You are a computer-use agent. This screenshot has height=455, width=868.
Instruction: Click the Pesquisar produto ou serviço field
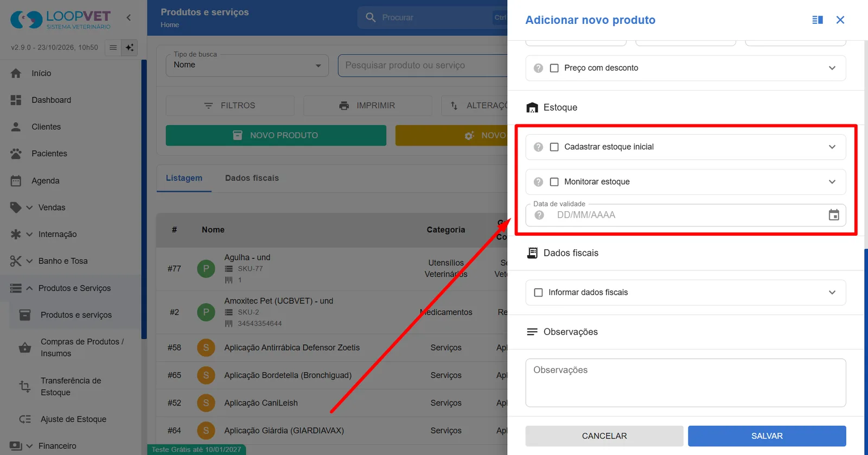pyautogui.click(x=423, y=65)
